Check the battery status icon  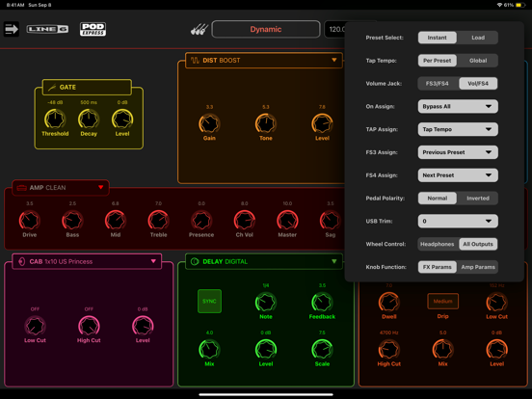520,5
